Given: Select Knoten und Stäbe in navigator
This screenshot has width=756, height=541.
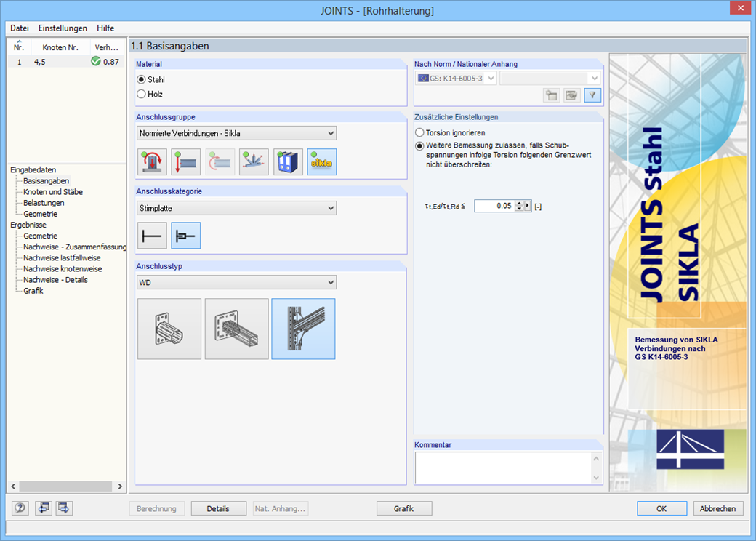Looking at the screenshot, I should tap(53, 192).
